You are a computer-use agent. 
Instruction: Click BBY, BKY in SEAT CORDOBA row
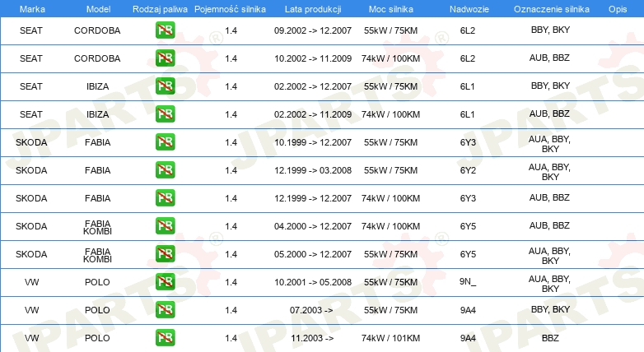550,30
